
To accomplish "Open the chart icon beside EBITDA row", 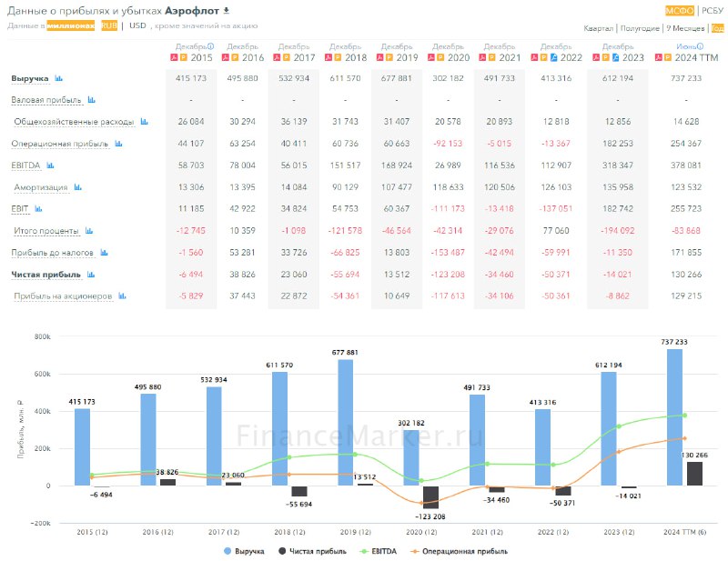I will tap(50, 165).
